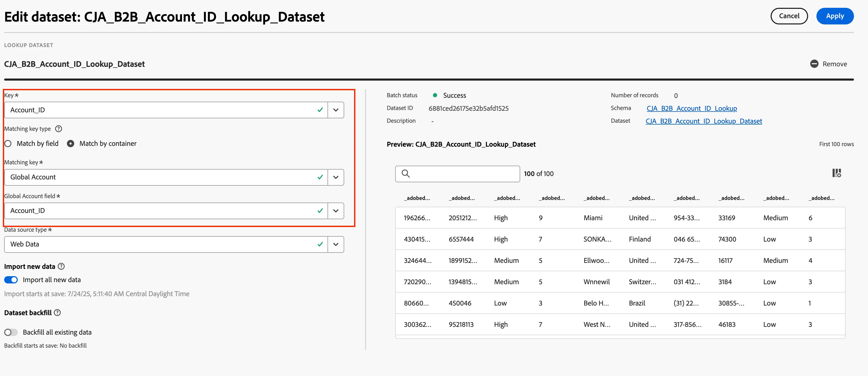Click the Miami cell in preview table
Screen dimensions: 868x376
pyautogui.click(x=593, y=218)
